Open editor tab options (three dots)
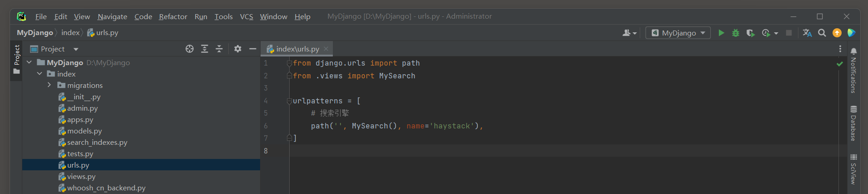The image size is (868, 194). (x=840, y=49)
